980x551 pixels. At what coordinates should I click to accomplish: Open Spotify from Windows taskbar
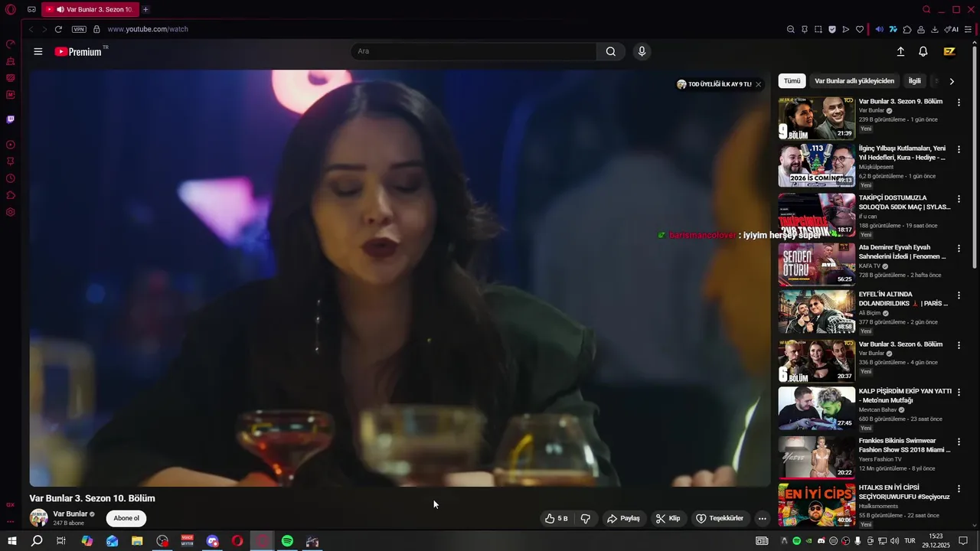click(x=287, y=541)
